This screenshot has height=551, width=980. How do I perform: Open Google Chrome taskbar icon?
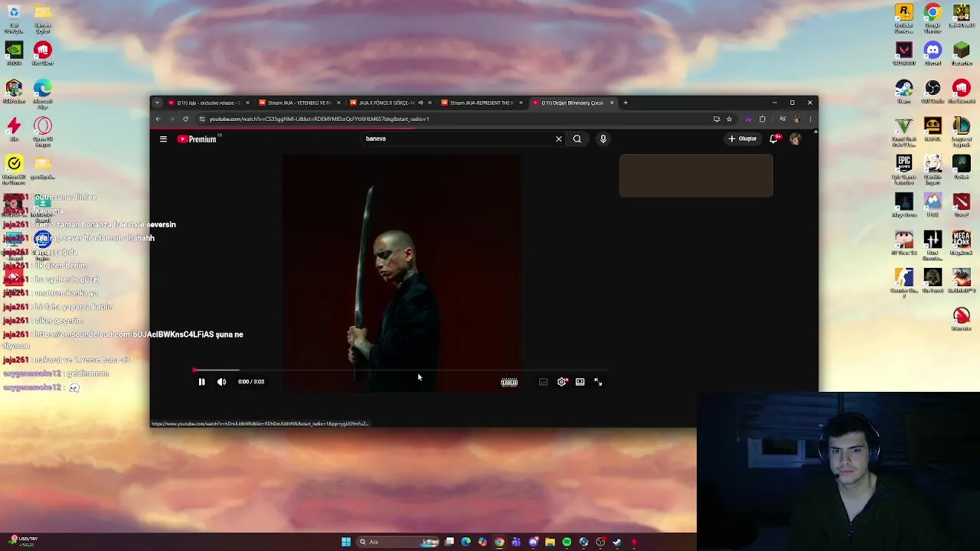point(499,542)
